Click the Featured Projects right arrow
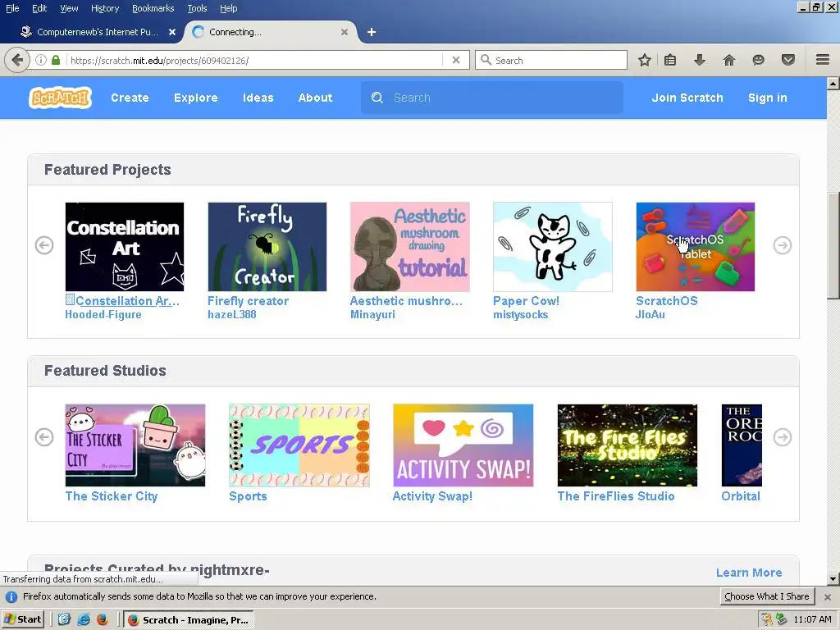840x630 pixels. point(783,245)
